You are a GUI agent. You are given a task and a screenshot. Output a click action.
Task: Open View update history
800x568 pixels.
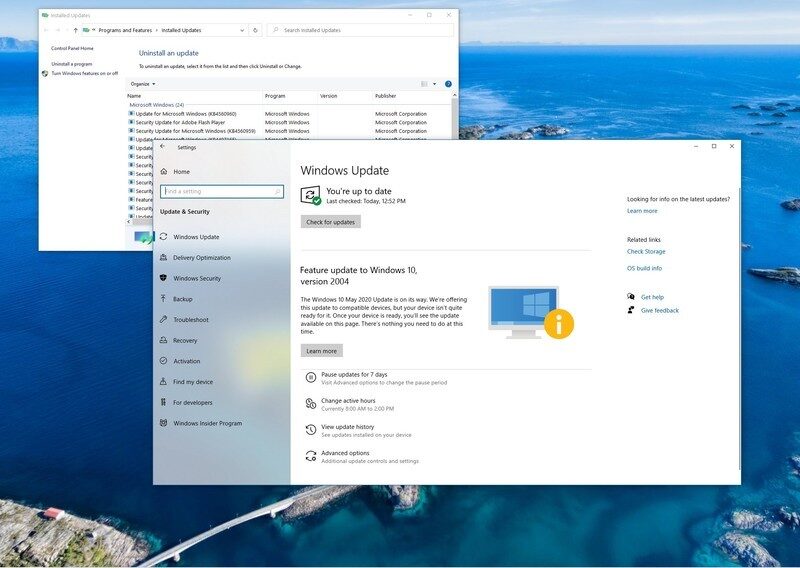[347, 427]
